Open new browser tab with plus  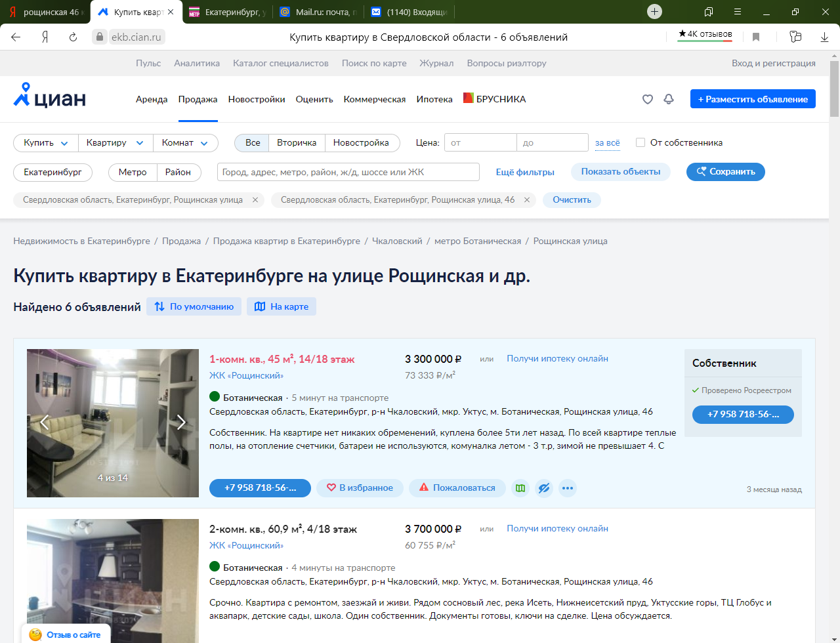(654, 11)
